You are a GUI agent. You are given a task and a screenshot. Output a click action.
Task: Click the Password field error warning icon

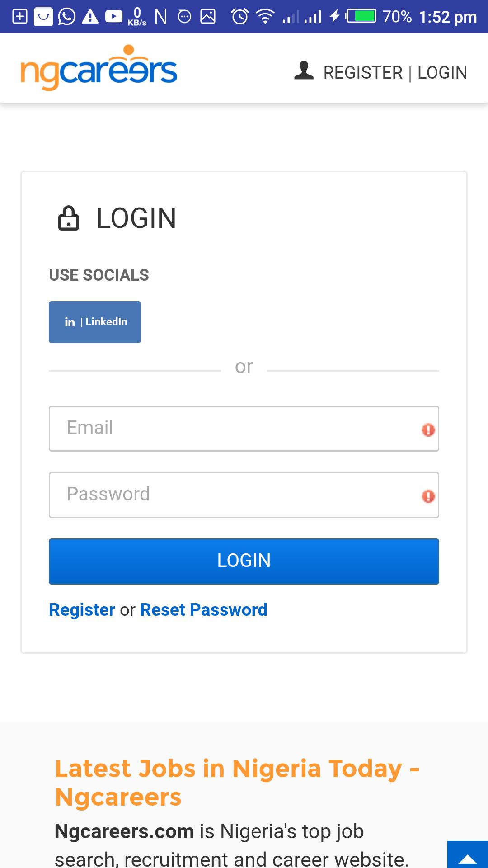pos(428,496)
